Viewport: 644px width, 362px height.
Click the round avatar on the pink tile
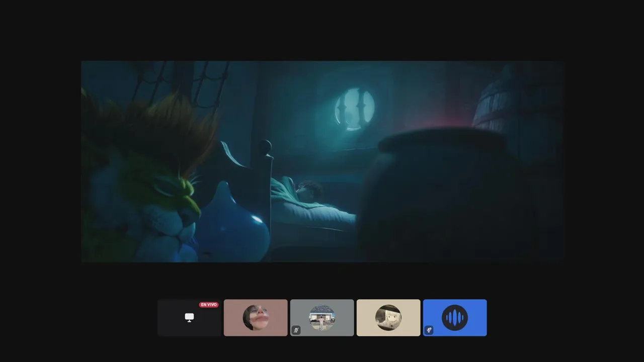pyautogui.click(x=256, y=318)
